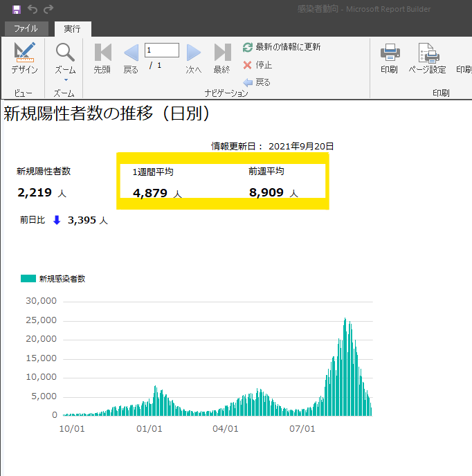The width and height of the screenshot is (472, 476).
Task: Click the current page number field
Action: pyautogui.click(x=162, y=51)
